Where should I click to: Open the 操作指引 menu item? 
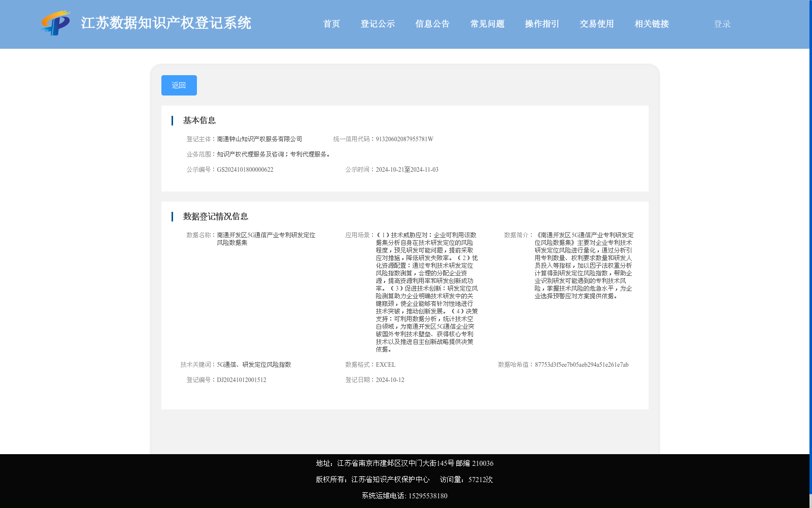[x=542, y=24]
